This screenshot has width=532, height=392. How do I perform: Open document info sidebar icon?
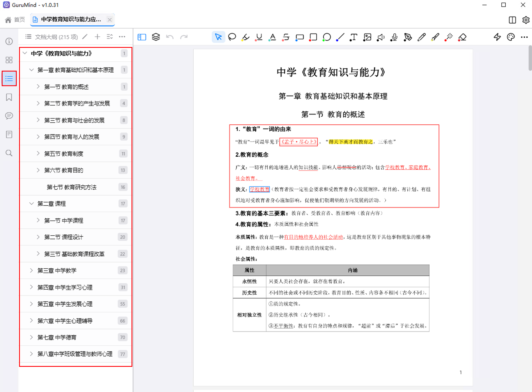click(9, 41)
